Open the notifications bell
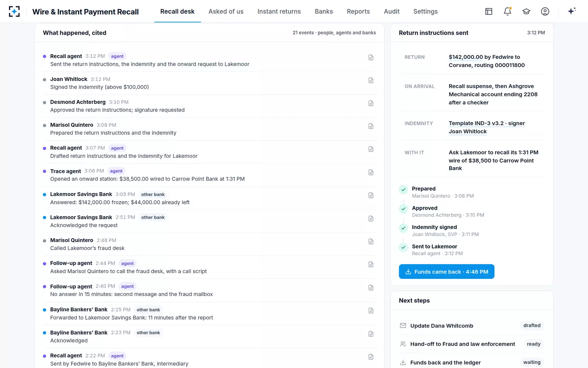This screenshot has width=588, height=368. pos(508,11)
